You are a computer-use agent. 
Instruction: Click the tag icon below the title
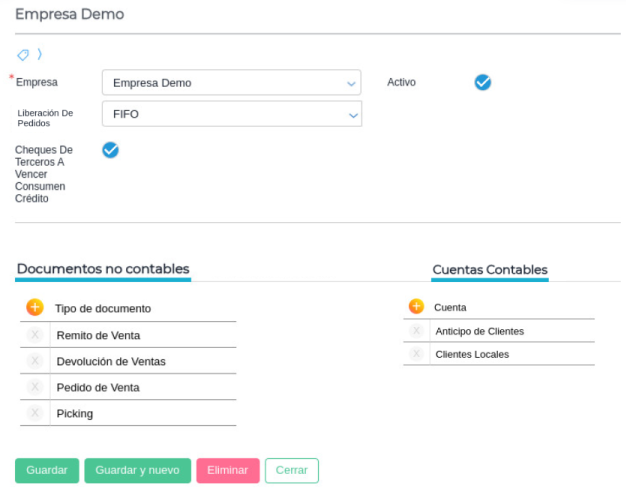[x=23, y=54]
